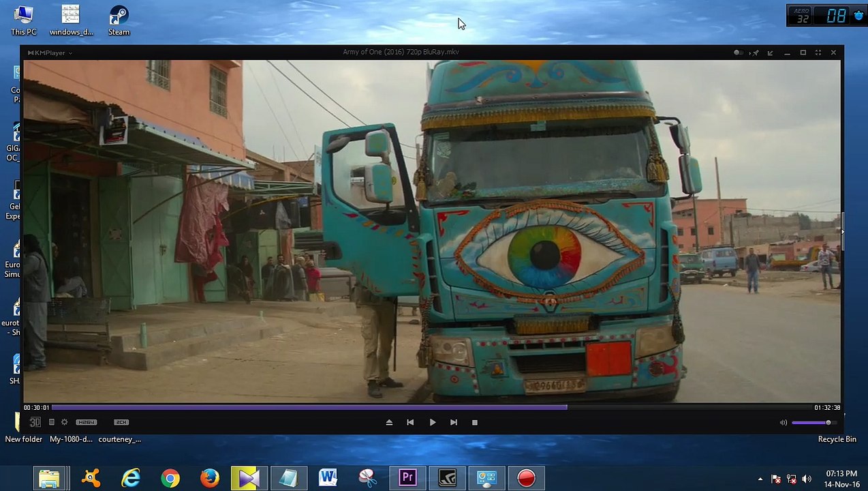The width and height of the screenshot is (868, 491).
Task: Pin KMPlayer window always on top
Action: tap(755, 53)
